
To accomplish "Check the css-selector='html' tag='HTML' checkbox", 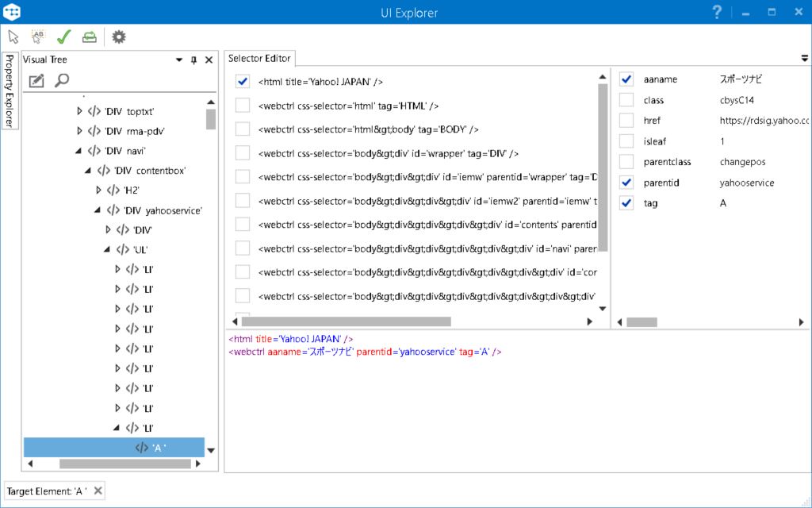I will pyautogui.click(x=243, y=106).
